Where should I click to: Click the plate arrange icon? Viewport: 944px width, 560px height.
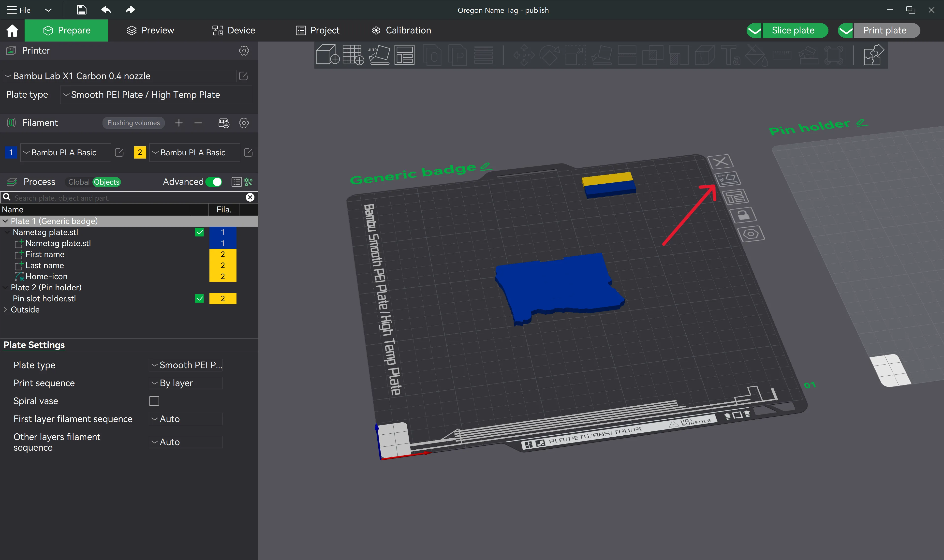[x=735, y=197]
